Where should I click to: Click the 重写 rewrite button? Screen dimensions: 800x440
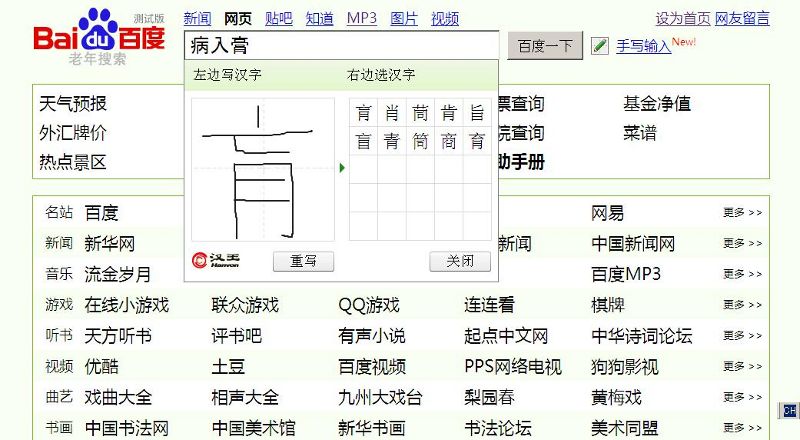coord(303,261)
